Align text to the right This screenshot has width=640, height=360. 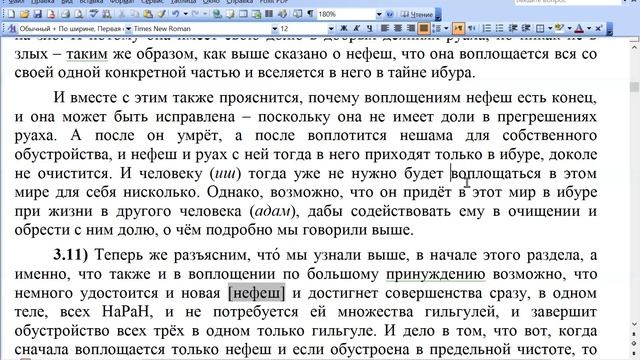411,28
